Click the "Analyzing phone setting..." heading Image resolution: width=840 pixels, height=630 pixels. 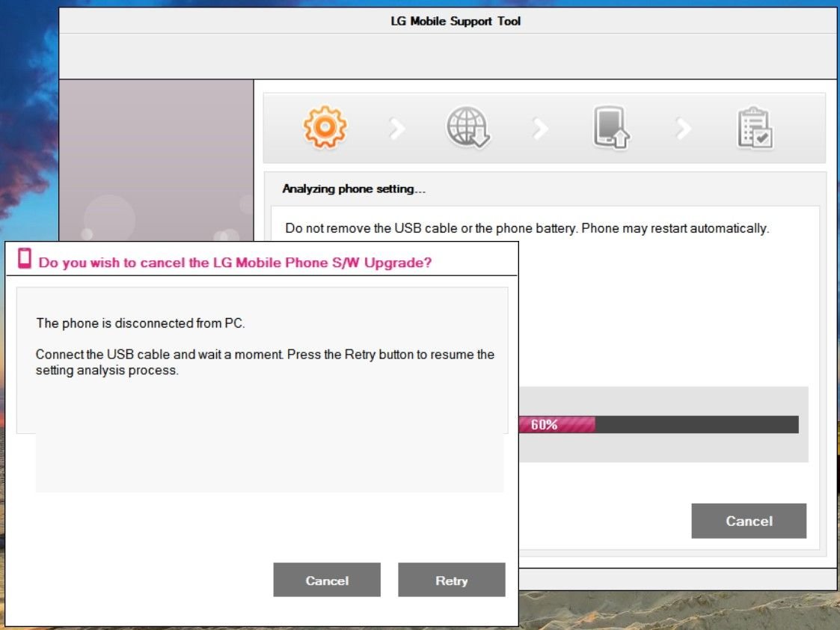click(x=354, y=189)
